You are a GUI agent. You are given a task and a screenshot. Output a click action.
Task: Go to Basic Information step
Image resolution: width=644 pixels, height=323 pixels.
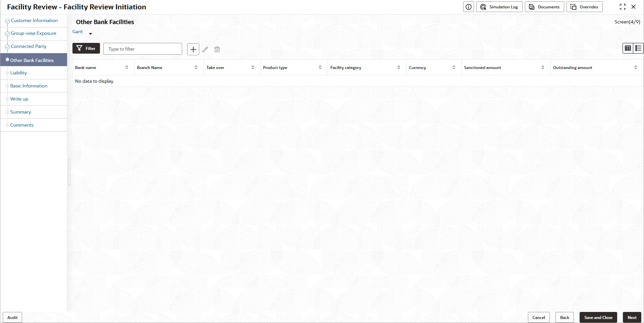tap(29, 86)
